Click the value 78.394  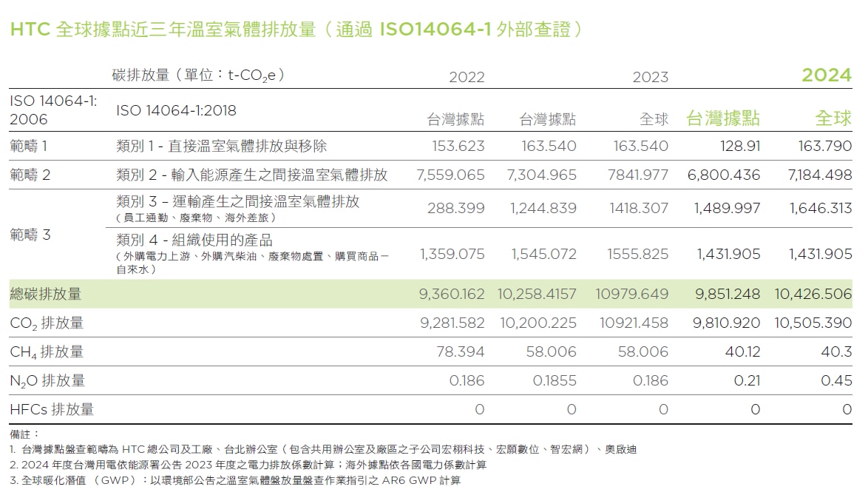[x=461, y=351]
